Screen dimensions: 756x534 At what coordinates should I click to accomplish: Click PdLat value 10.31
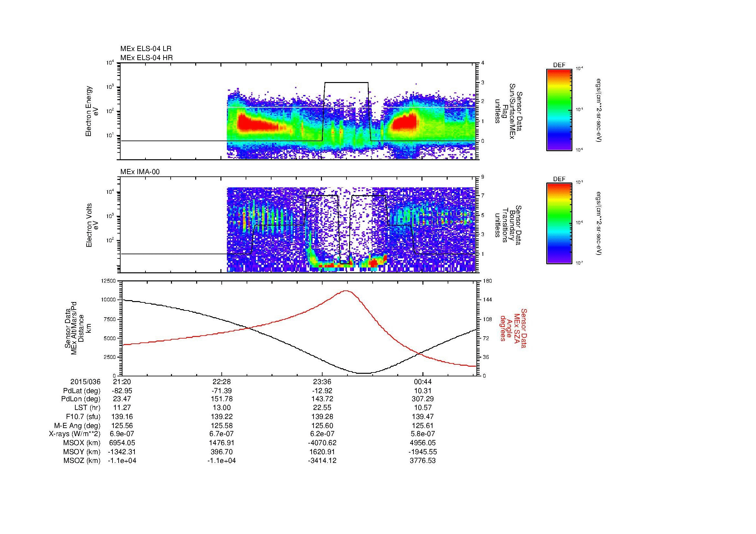pos(423,391)
